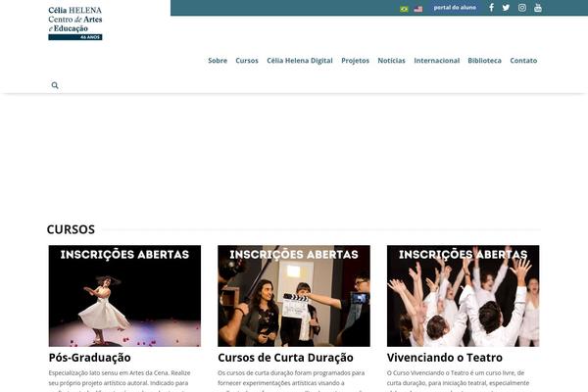Open the Vivenciando o Teatro raised-hands image
Screen dimensions: 588x392
point(464,296)
